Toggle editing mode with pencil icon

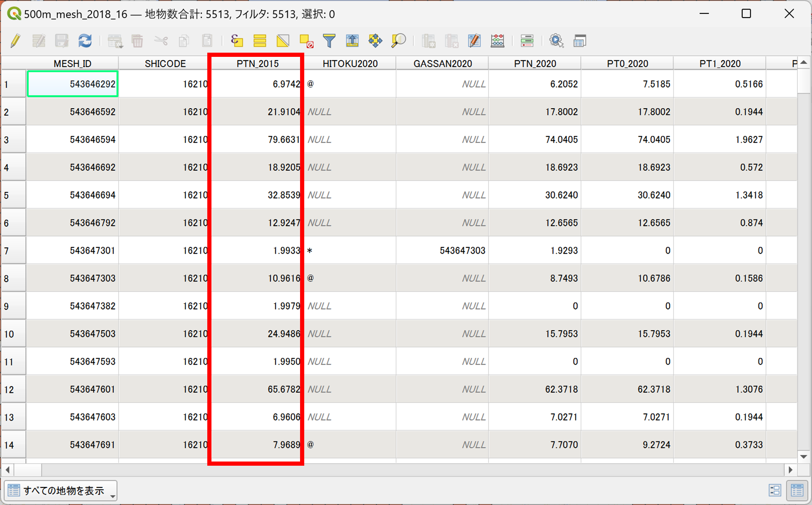coord(15,41)
